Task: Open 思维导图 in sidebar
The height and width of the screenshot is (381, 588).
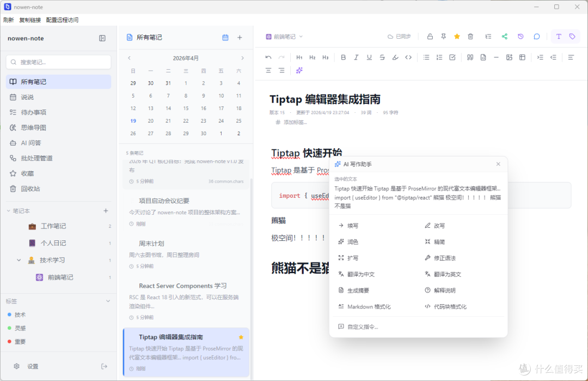Action: pyautogui.click(x=58, y=128)
